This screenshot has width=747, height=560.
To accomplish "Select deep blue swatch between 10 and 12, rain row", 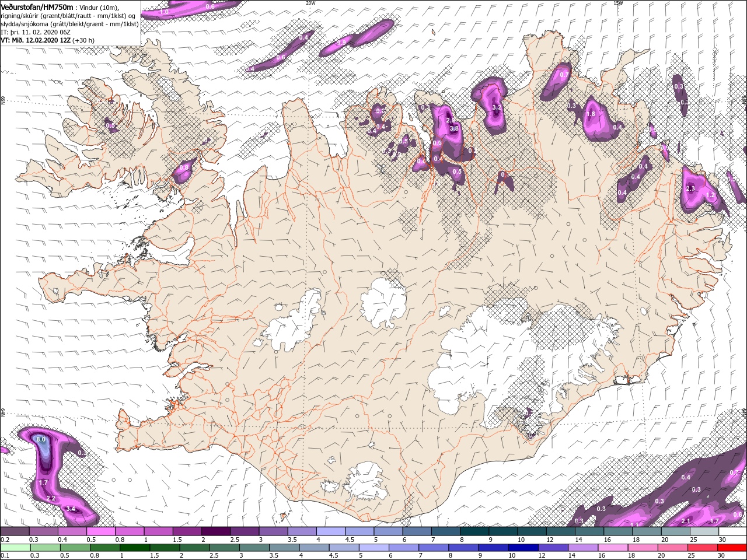I will (523, 548).
